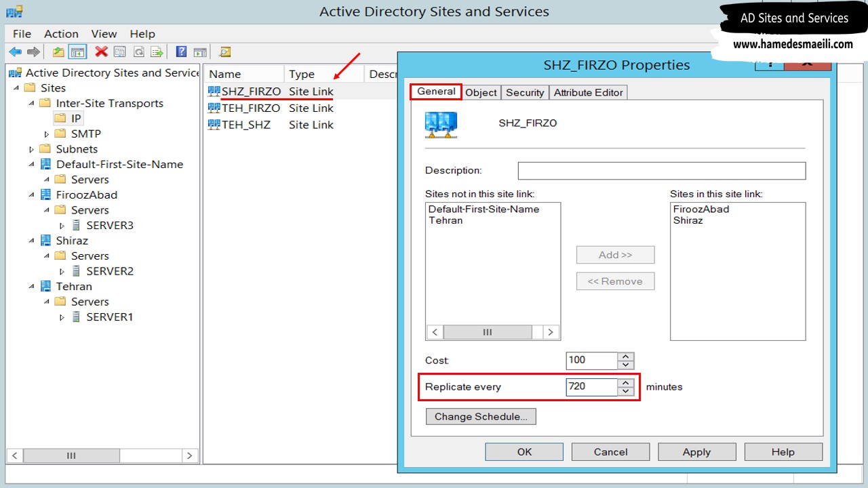This screenshot has width=868, height=488.
Task: Open the Help menu
Action: coord(142,33)
